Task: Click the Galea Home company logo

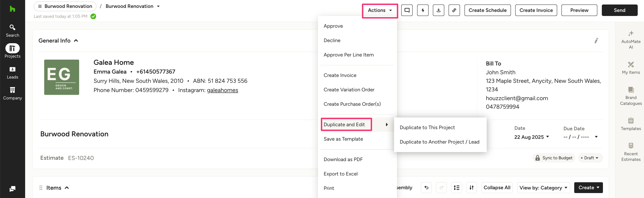Action: pyautogui.click(x=61, y=77)
